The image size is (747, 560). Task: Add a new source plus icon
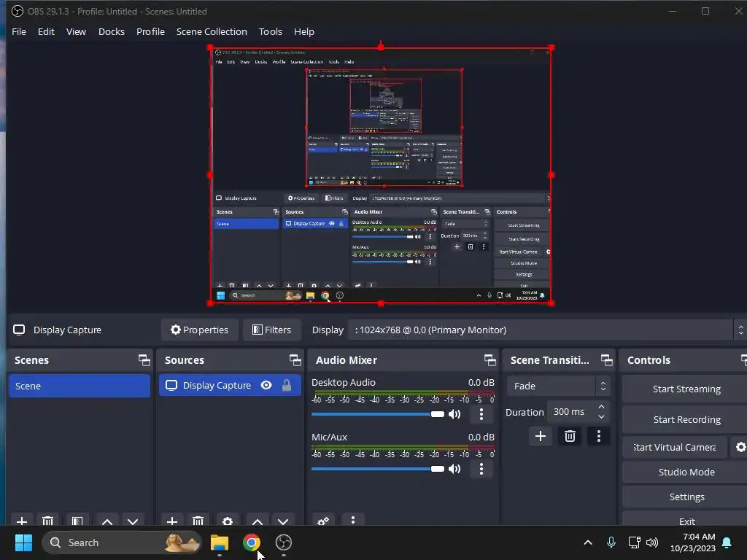pyautogui.click(x=172, y=521)
